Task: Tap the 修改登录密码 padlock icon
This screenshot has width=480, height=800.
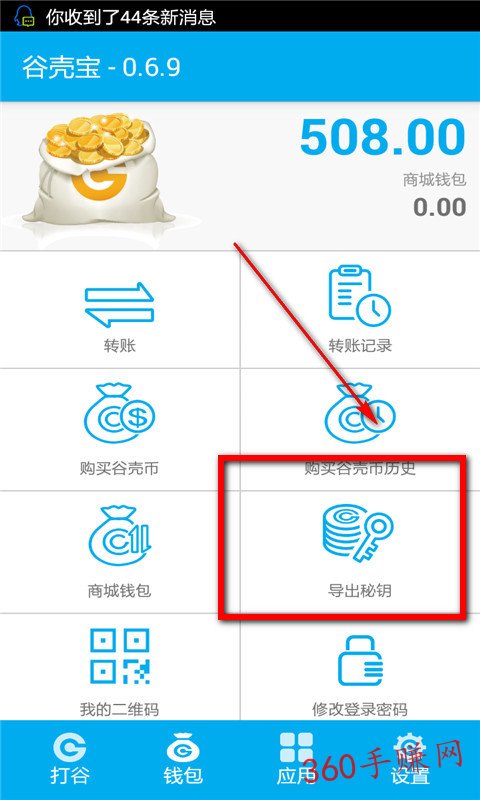Action: tap(360, 660)
